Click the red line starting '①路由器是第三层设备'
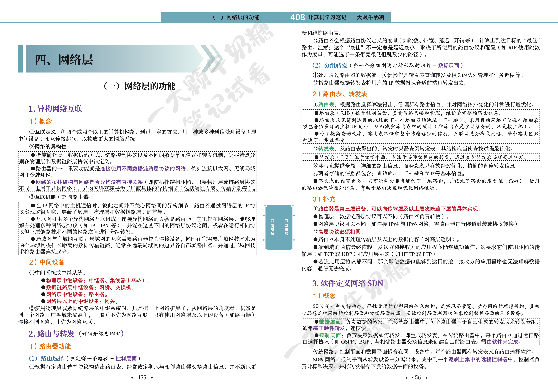The height and width of the screenshot is (392, 558). (396, 209)
